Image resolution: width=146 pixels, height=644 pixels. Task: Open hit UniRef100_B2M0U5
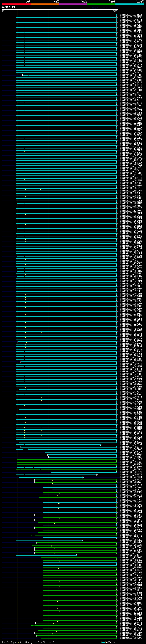(131, 615)
